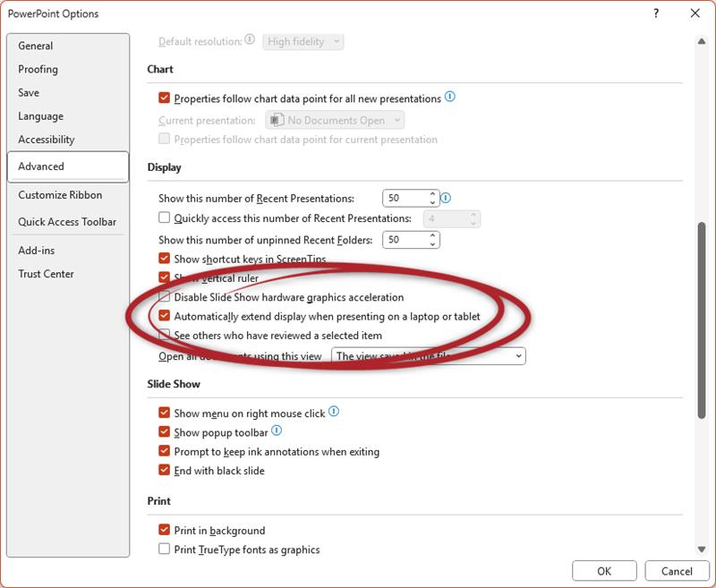The image size is (716, 588).
Task: Check Disable Slide Show hardware graphics acceleration
Action: coord(165,297)
